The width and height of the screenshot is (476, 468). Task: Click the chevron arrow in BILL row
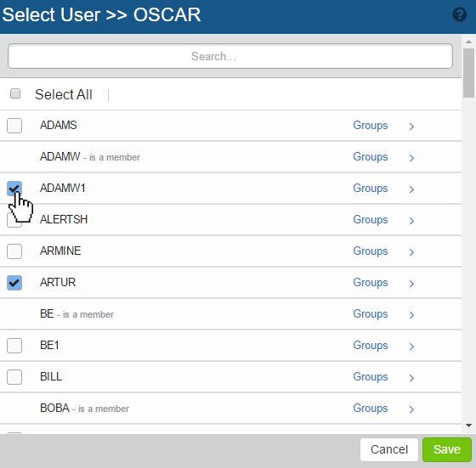click(x=411, y=378)
